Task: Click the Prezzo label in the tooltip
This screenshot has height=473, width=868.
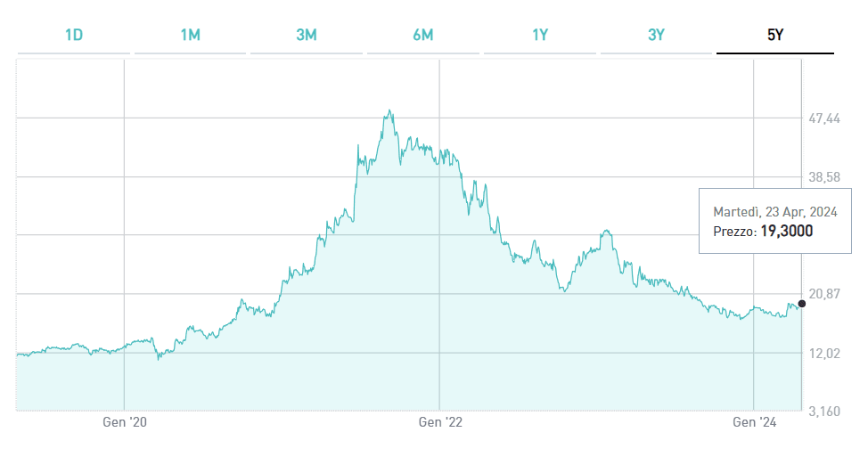Action: coord(733,232)
